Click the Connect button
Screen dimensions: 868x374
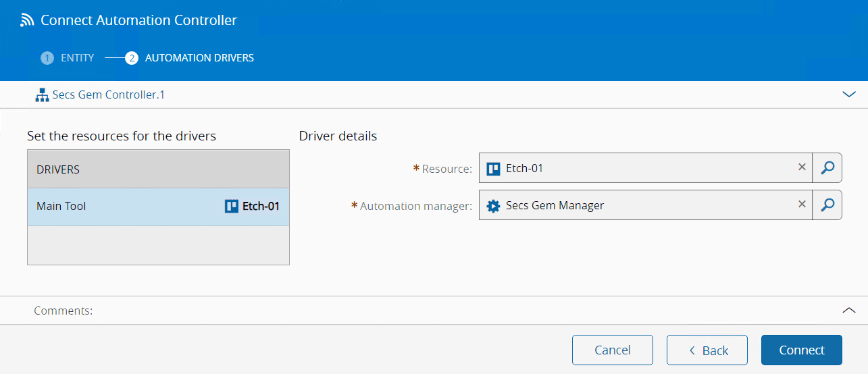[x=801, y=350]
